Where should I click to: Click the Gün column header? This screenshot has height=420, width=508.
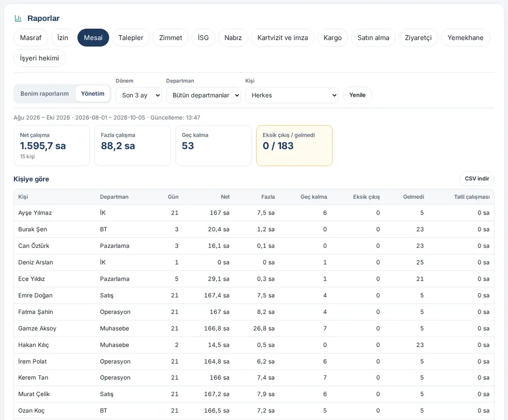(x=173, y=197)
